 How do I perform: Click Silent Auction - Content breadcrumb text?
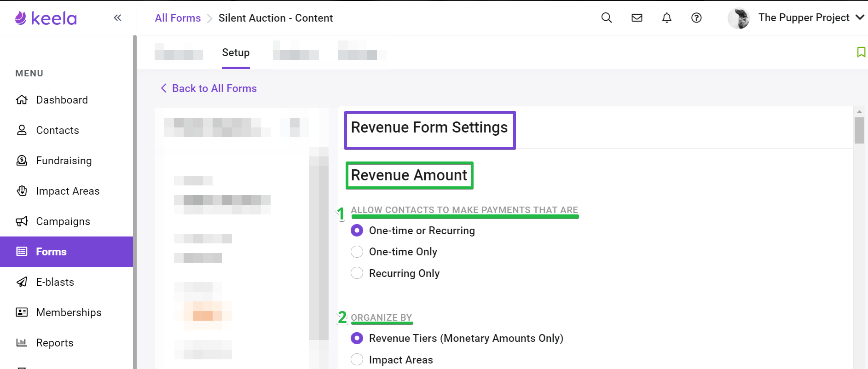pos(276,18)
